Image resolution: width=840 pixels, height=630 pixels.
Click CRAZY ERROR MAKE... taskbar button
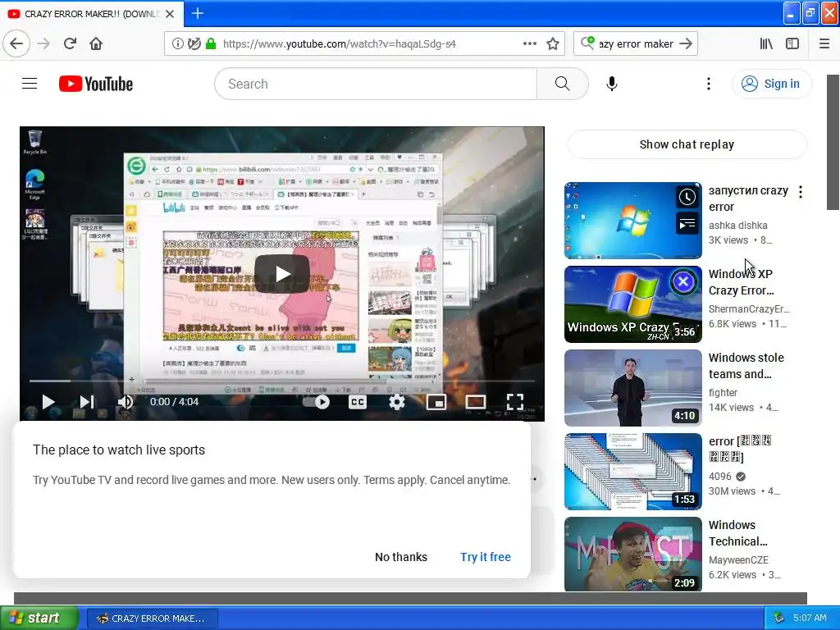(x=152, y=619)
